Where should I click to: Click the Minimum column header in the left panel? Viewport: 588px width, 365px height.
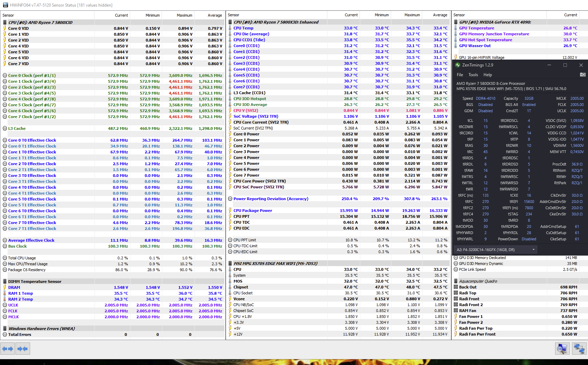click(x=146, y=15)
